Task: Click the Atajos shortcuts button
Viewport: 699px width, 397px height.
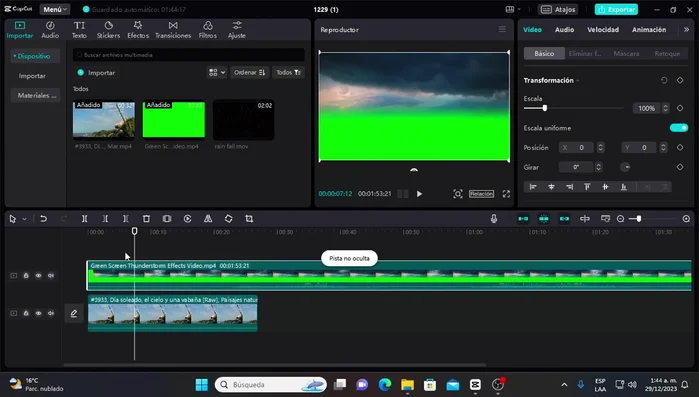Action: coord(559,9)
